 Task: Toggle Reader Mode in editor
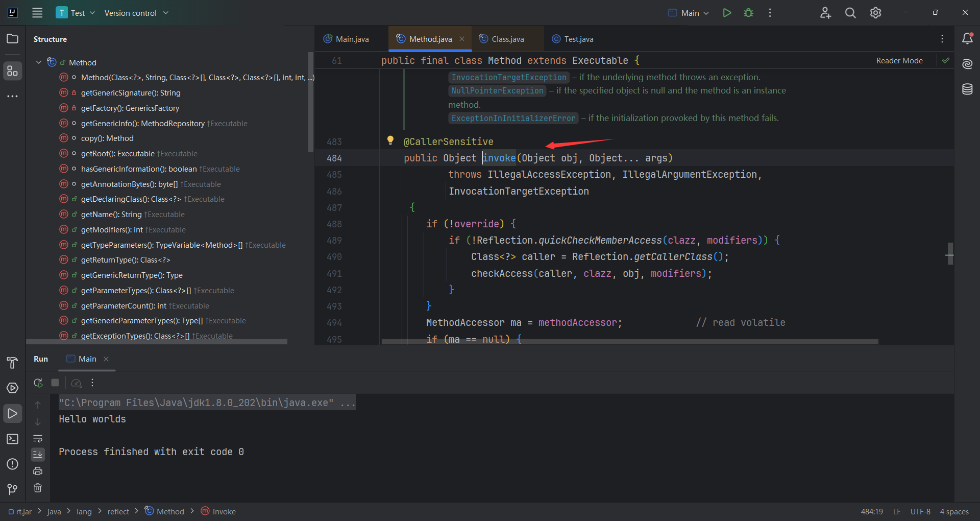(899, 60)
